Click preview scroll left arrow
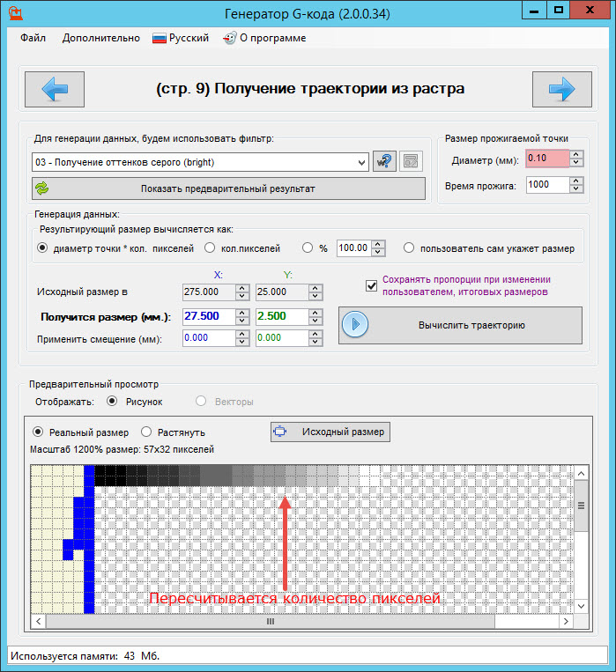Image resolution: width=616 pixels, height=672 pixels. (x=38, y=621)
